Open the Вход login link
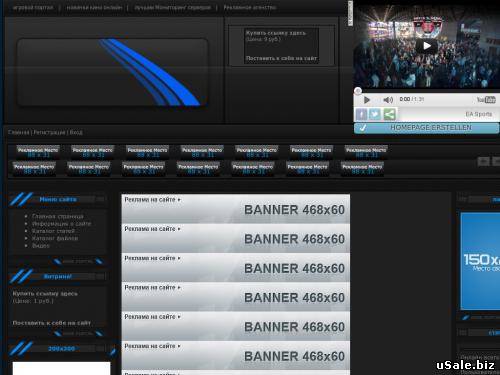Image resolution: width=500 pixels, height=375 pixels. (x=76, y=132)
